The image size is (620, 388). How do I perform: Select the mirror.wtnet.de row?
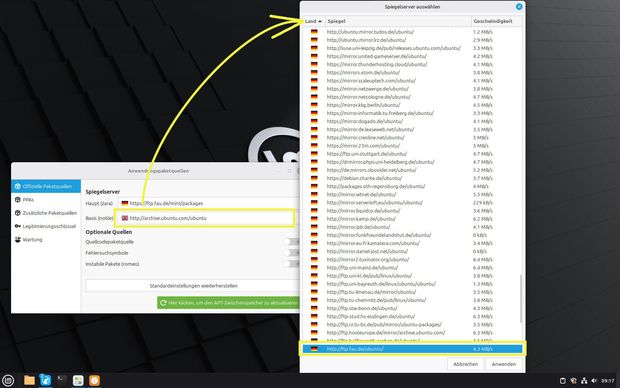(412, 194)
